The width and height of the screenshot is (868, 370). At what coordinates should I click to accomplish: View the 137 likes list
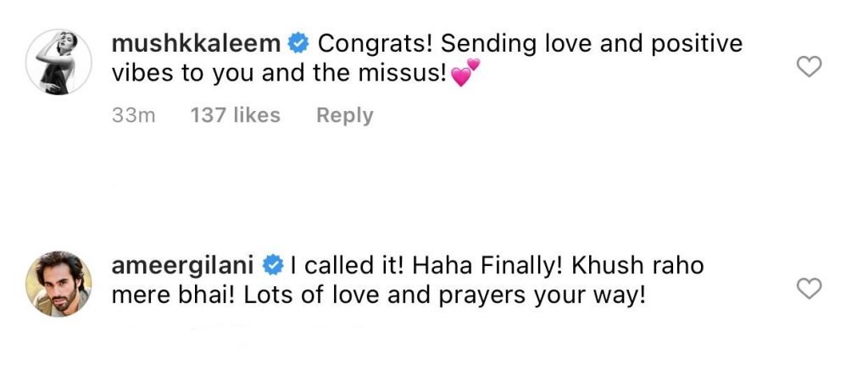[236, 115]
